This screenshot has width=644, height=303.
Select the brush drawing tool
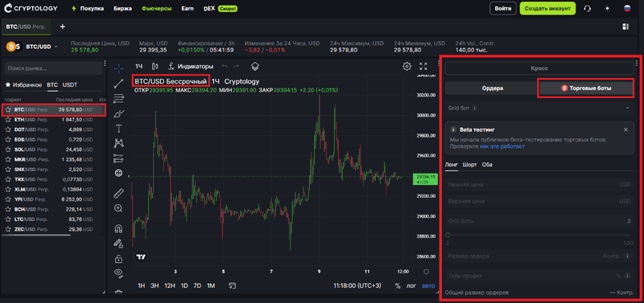click(118, 113)
